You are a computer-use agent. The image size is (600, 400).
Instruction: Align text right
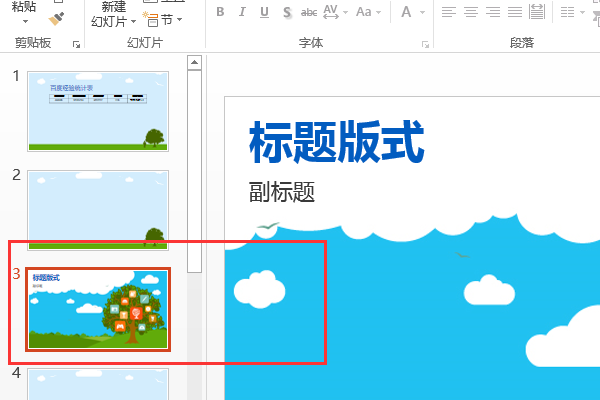(493, 12)
